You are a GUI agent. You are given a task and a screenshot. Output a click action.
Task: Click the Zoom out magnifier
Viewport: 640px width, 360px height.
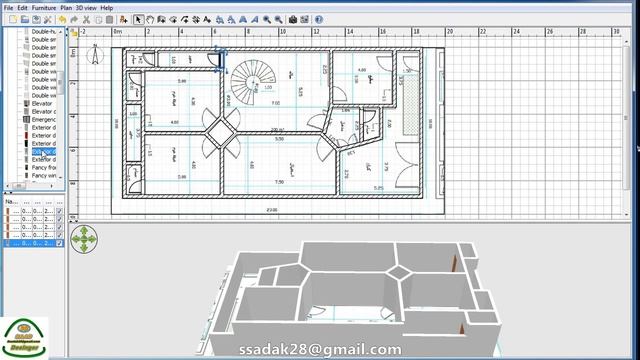[278, 20]
